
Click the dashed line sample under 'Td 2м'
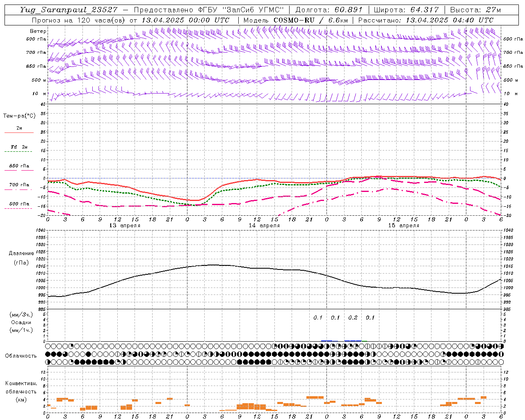pyautogui.click(x=19, y=152)
